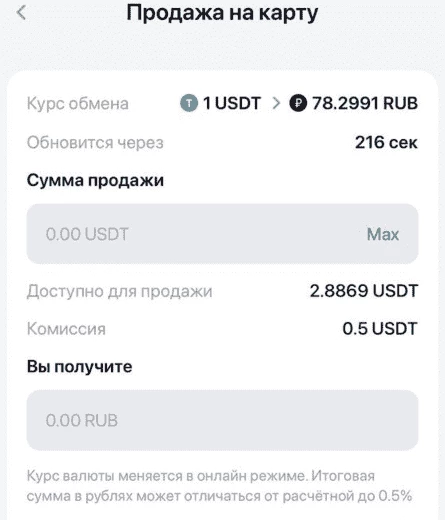Tap the Вы получите heading
This screenshot has width=445, height=520.
tap(79, 367)
